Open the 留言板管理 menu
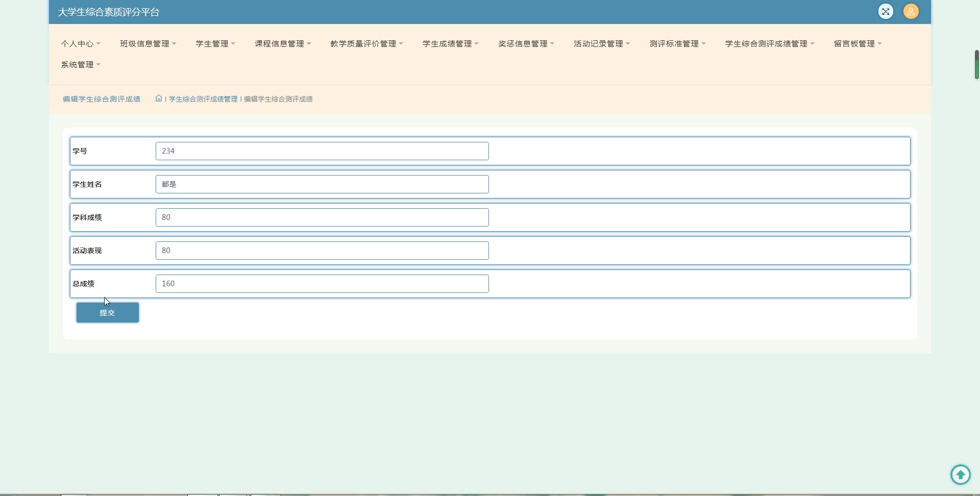The height and width of the screenshot is (496, 980). [x=858, y=44]
